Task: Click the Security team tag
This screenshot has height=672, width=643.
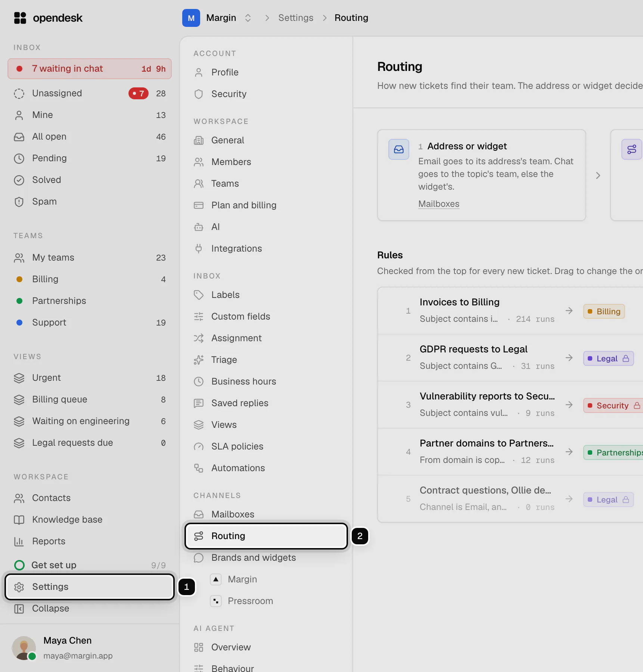Action: 613,405
